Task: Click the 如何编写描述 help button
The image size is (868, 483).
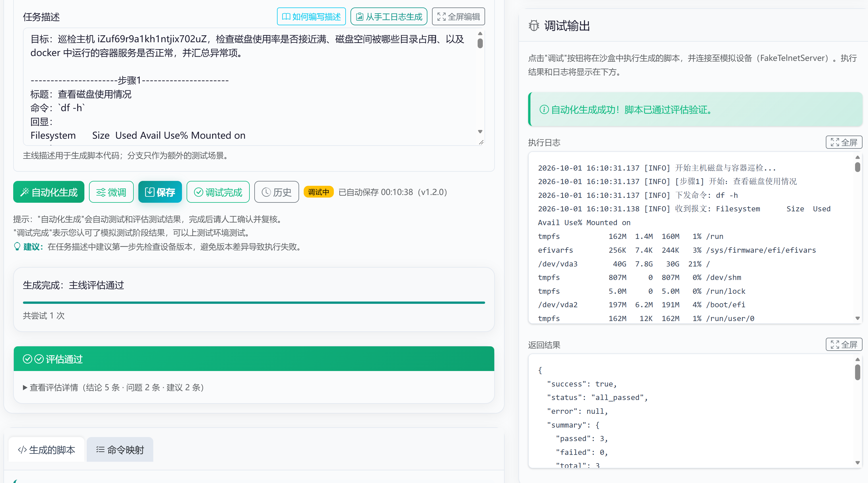Action: coord(311,17)
